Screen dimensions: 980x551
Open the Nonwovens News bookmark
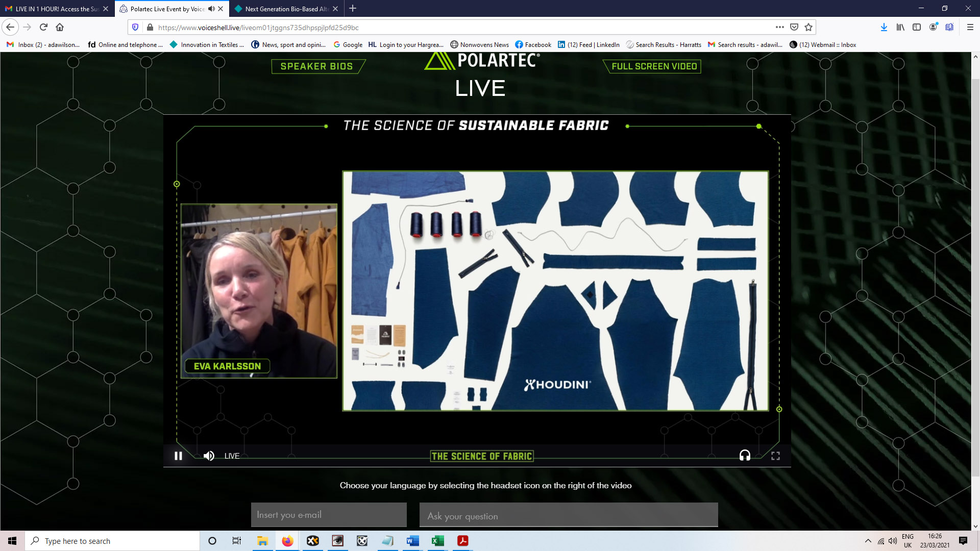[479, 45]
